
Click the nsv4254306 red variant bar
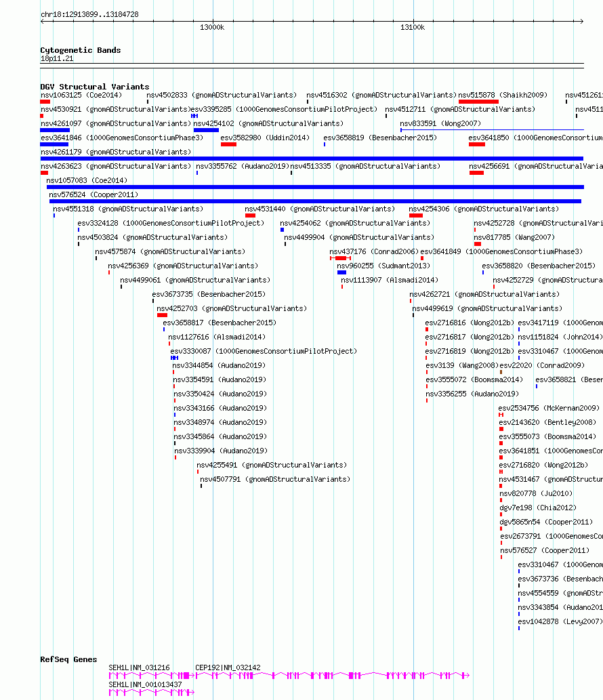coord(416,215)
